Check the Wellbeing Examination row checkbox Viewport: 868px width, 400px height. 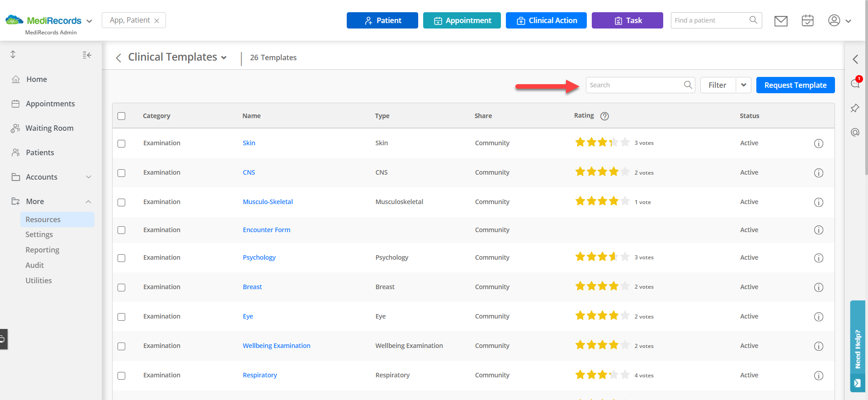(122, 346)
